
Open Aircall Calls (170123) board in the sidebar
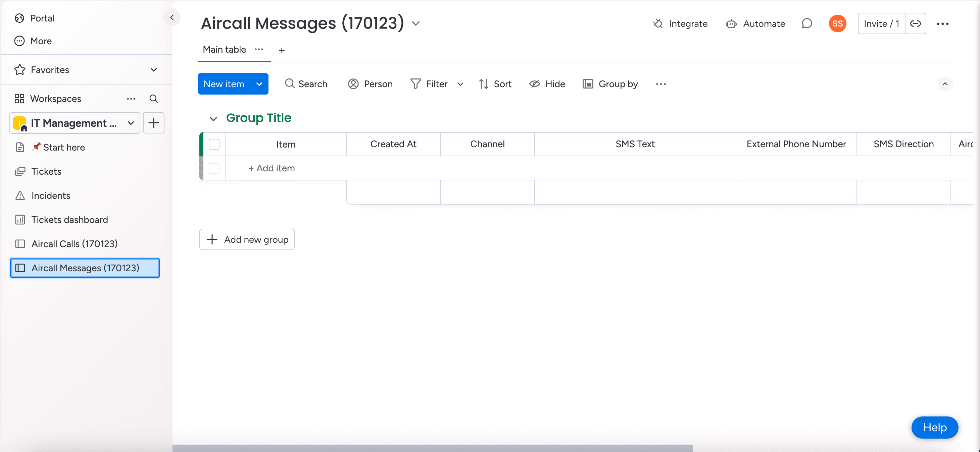point(74,244)
